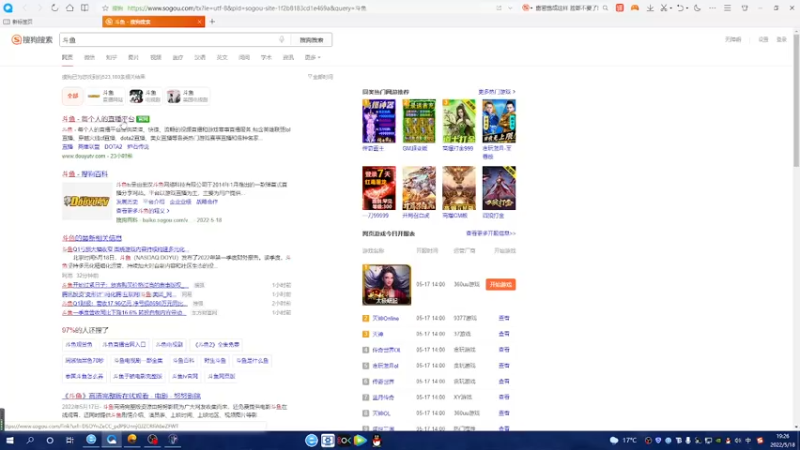Image resolution: width=800 pixels, height=450 pixels.
Task: Open the reading mode book icon
Action: 85,8
